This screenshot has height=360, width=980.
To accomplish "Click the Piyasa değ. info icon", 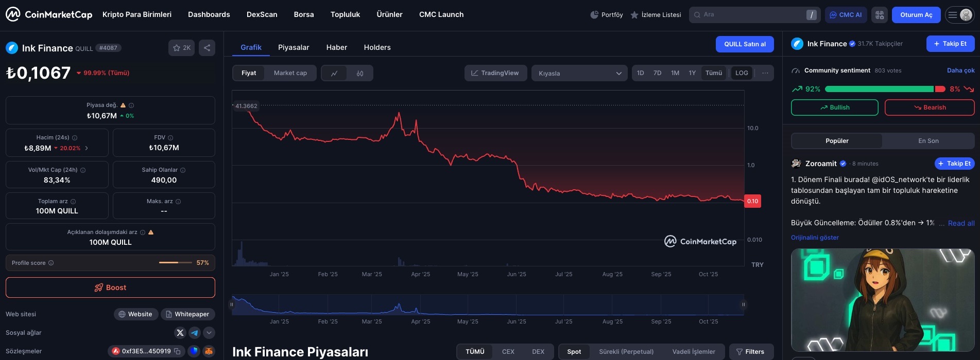I will [x=131, y=105].
